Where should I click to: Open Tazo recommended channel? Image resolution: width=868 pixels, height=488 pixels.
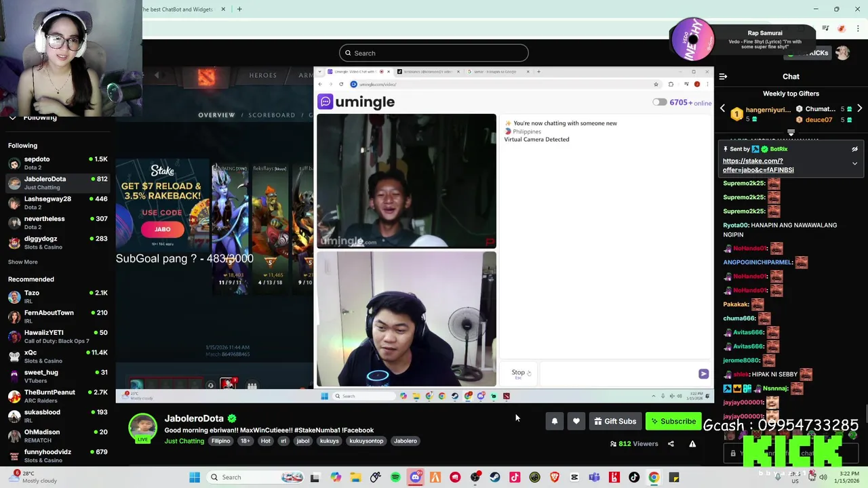[x=58, y=297]
